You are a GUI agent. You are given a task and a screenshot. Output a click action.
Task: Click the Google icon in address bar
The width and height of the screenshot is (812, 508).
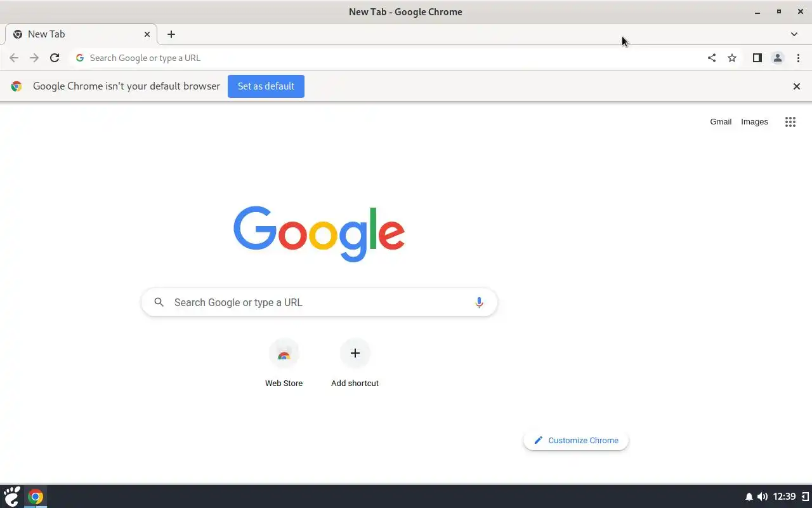pos(80,58)
